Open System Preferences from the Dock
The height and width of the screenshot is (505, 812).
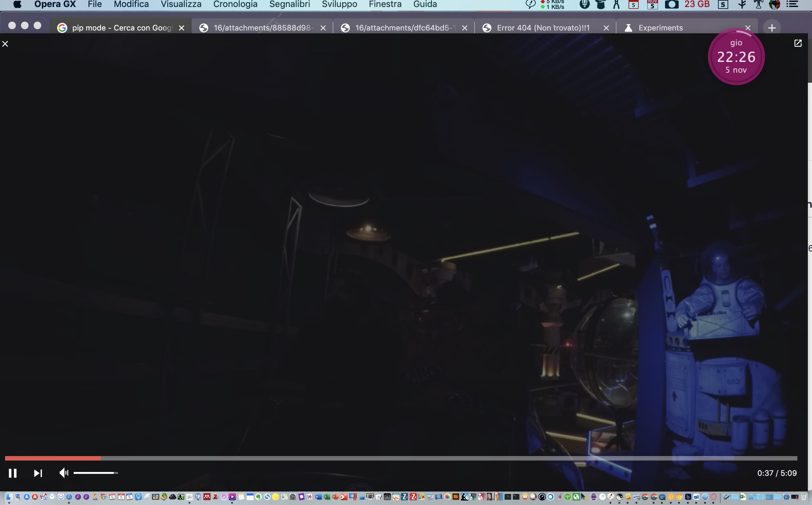click(293, 497)
